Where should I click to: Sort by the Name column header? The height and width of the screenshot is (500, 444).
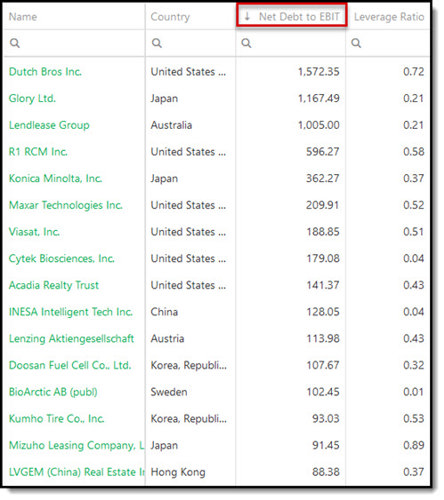(23, 17)
